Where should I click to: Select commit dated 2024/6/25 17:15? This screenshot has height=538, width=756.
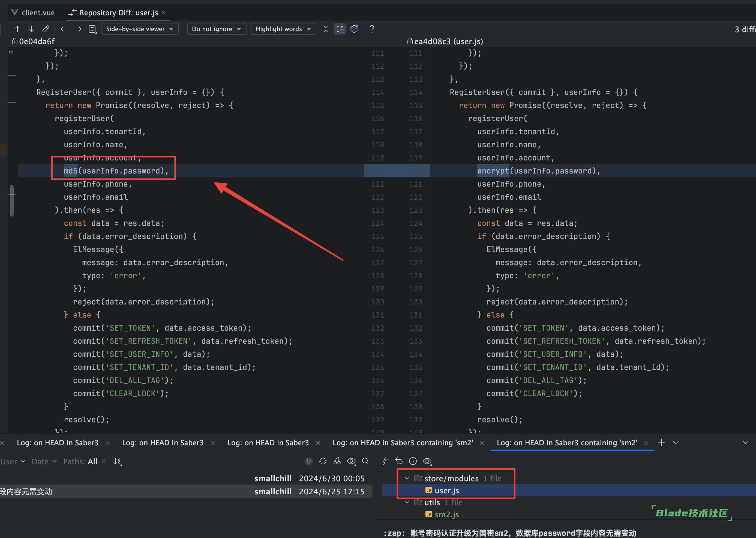[x=186, y=491]
